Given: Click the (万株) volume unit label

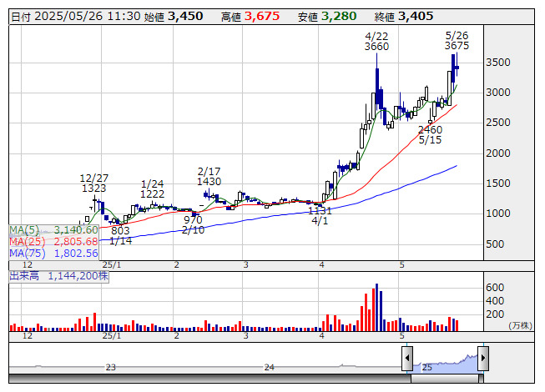Looking at the screenshot, I should [520, 325].
